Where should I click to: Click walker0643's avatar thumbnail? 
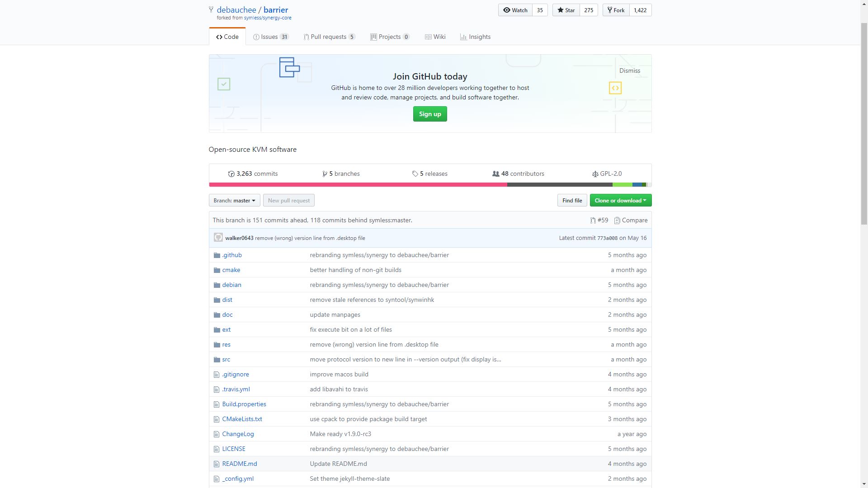(x=218, y=238)
